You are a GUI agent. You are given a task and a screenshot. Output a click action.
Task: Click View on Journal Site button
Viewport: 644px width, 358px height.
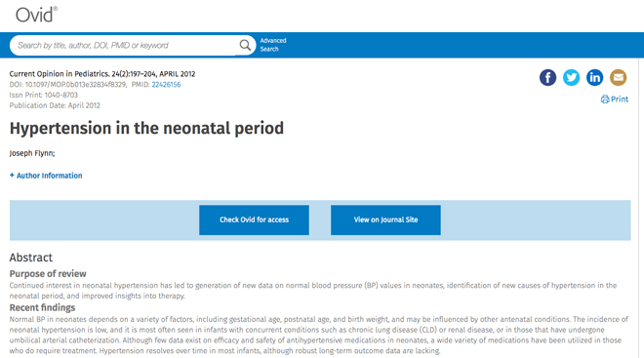tap(385, 220)
